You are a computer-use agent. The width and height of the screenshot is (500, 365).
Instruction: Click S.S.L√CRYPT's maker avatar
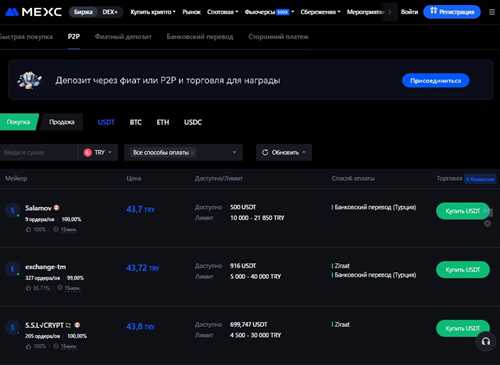13,327
